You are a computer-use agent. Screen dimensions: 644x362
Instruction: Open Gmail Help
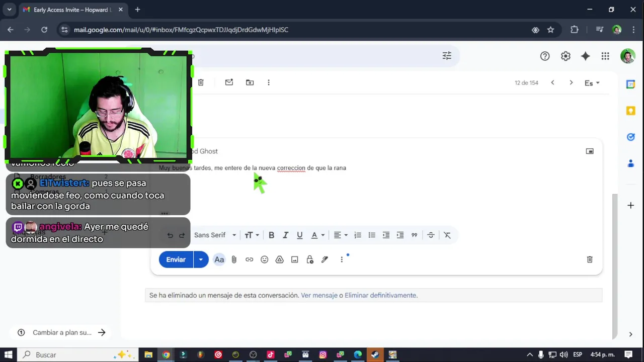[545, 56]
